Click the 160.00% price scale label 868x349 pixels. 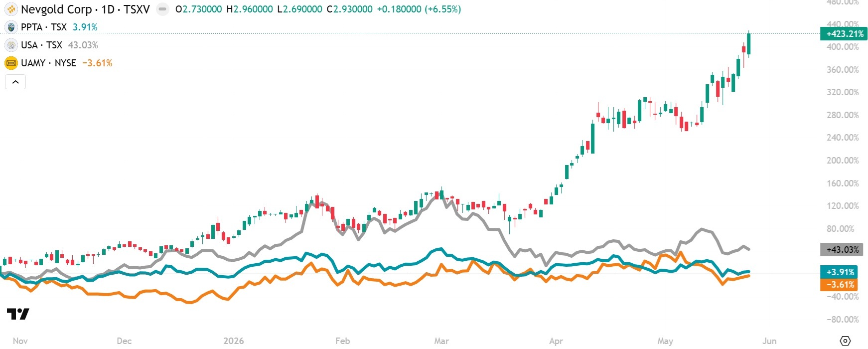843,183
